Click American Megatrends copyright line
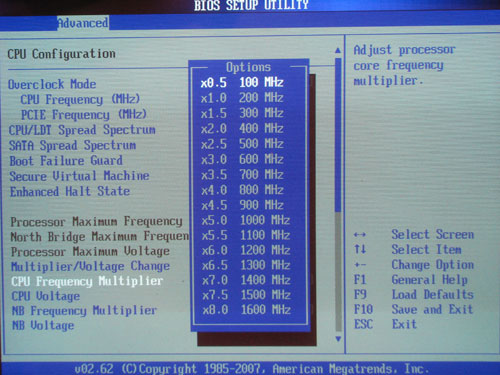 pos(252,369)
